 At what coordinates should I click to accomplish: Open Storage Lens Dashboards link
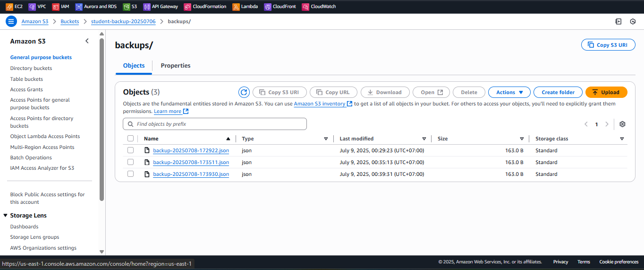(x=25, y=226)
